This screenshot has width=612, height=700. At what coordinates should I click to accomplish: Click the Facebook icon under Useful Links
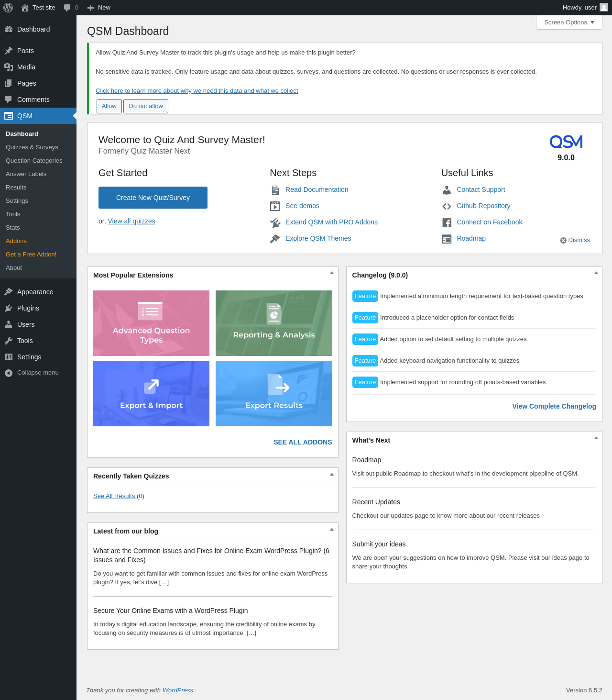[x=447, y=222]
